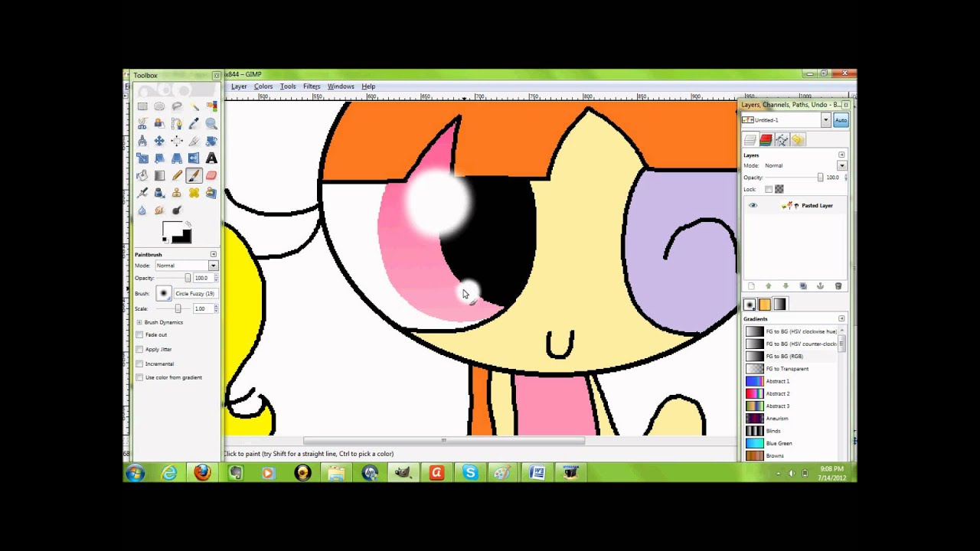Open the Help menu
Viewport: 980px width, 551px height.
[368, 86]
